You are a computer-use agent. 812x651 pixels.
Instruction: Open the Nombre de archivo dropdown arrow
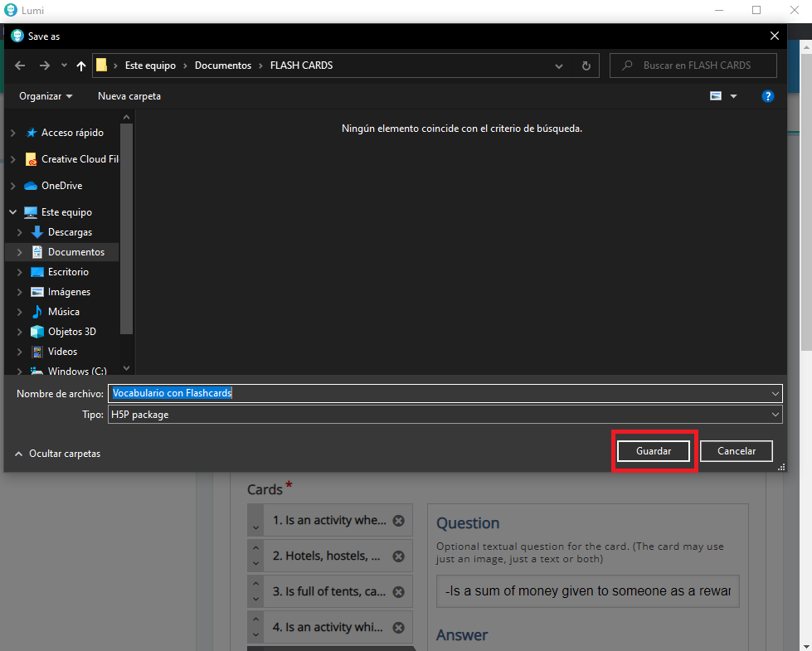[x=776, y=394]
